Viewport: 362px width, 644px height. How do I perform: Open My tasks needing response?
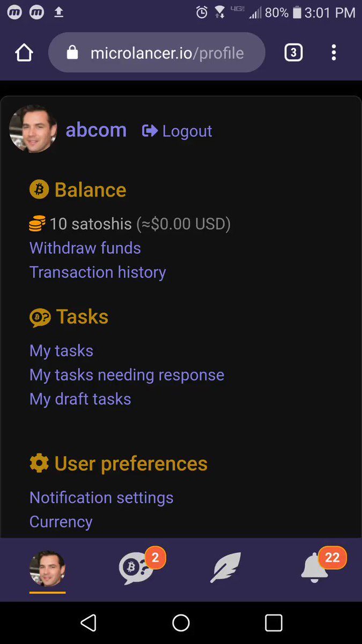(x=127, y=375)
